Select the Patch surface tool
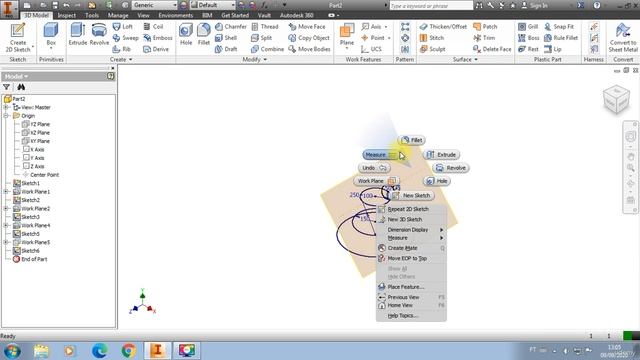Screen dimensions: 640x360 click(485, 27)
